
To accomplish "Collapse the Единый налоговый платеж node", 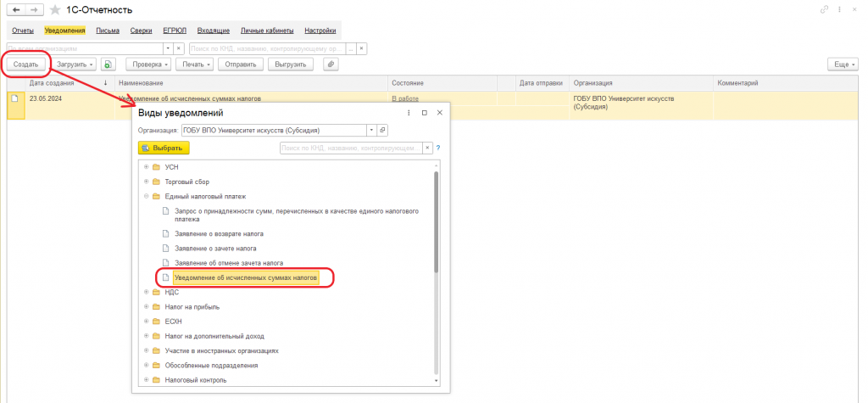I will (x=146, y=196).
